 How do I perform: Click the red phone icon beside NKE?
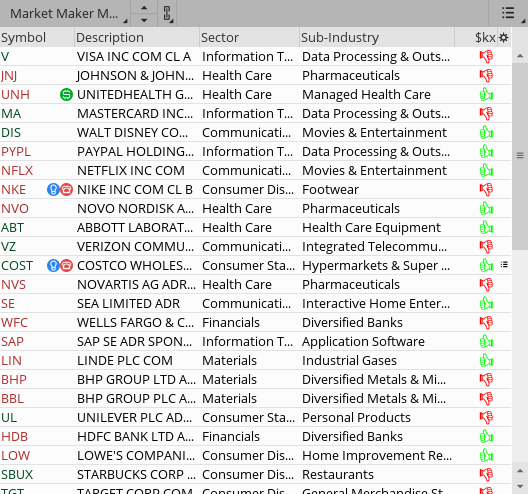click(x=66, y=190)
